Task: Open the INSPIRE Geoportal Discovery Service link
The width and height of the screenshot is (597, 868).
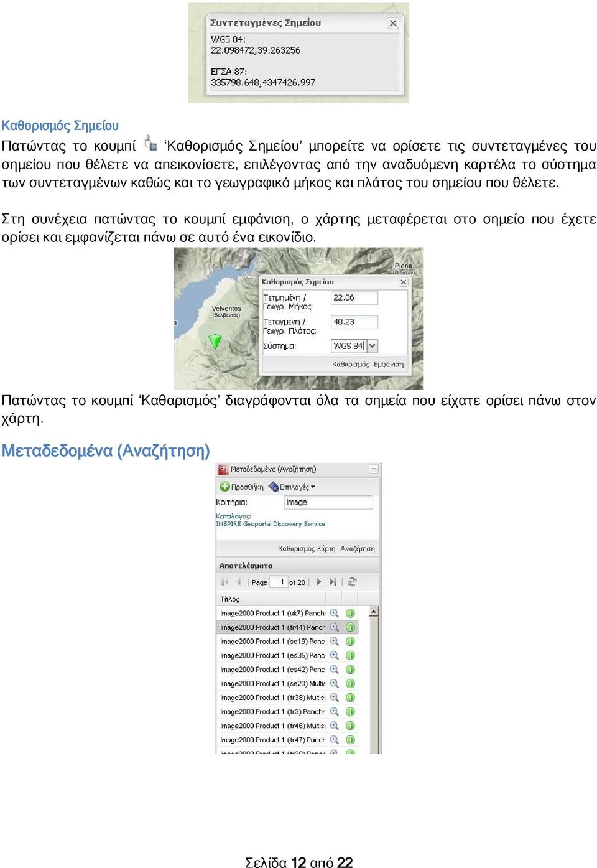Action: pyautogui.click(x=271, y=524)
